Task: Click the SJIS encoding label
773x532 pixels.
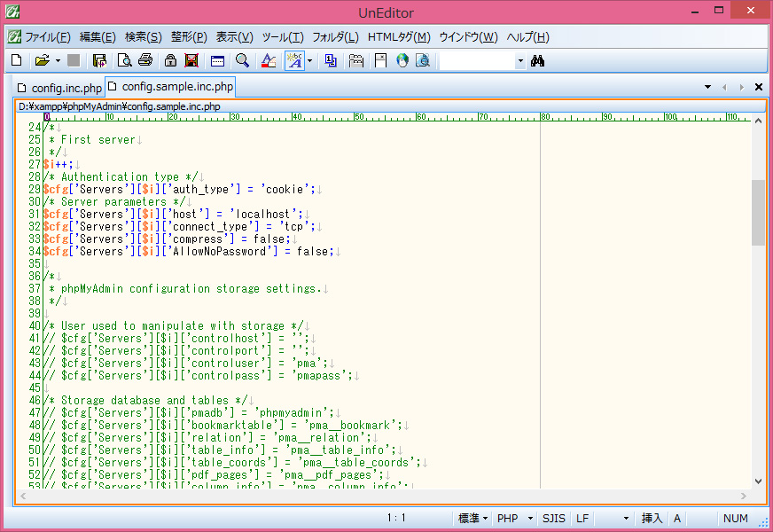Action: click(554, 518)
